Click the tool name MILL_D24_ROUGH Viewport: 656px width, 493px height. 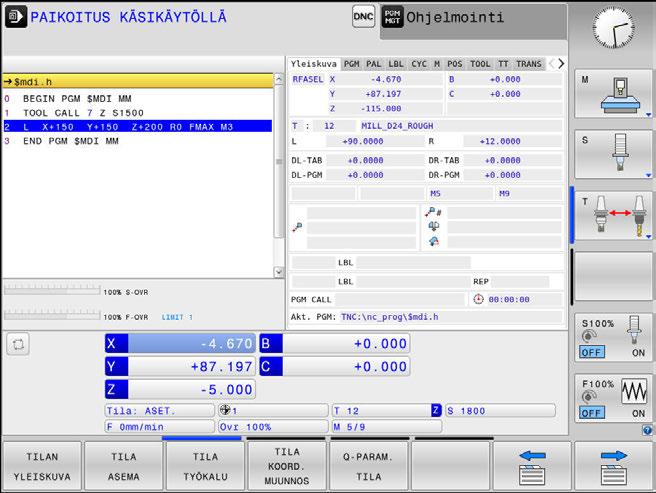tap(397, 126)
